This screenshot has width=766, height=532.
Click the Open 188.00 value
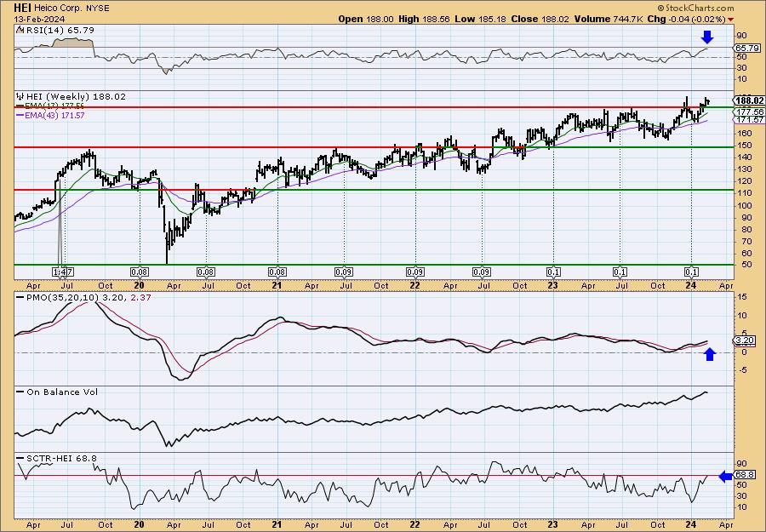tap(366, 19)
